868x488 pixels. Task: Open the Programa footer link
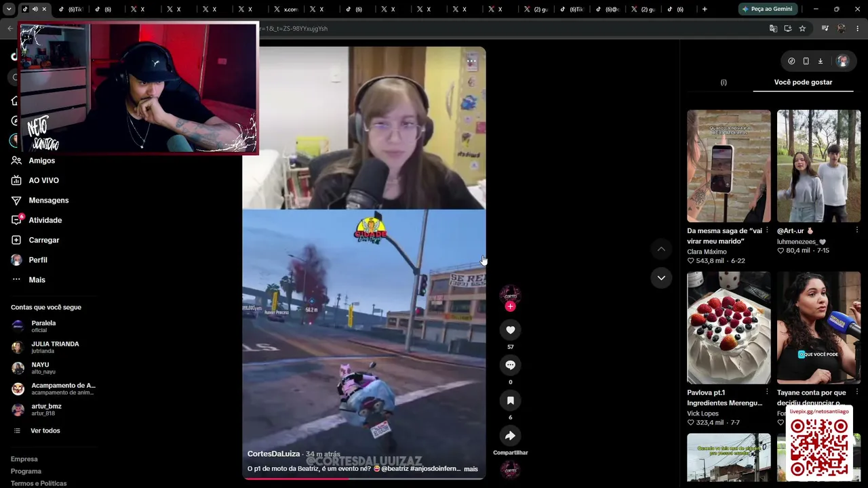(26, 471)
